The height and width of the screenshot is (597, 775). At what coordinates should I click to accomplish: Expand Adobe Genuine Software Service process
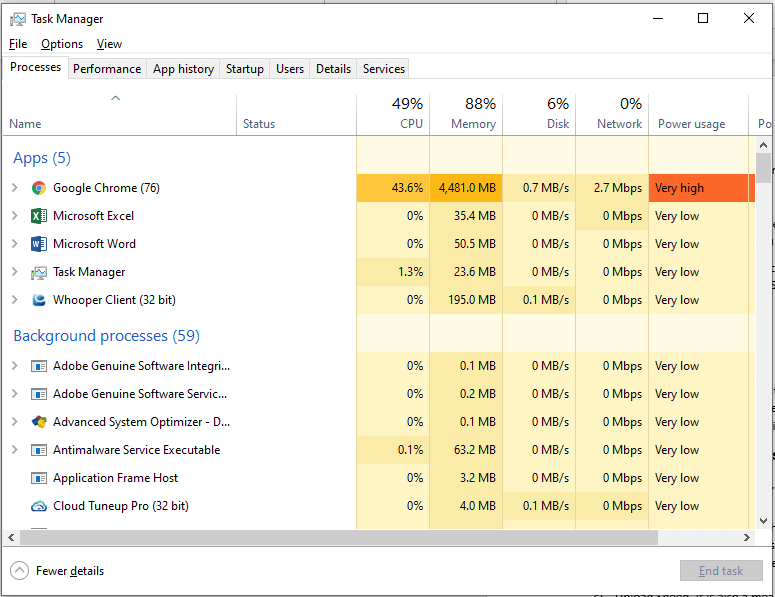(x=15, y=394)
